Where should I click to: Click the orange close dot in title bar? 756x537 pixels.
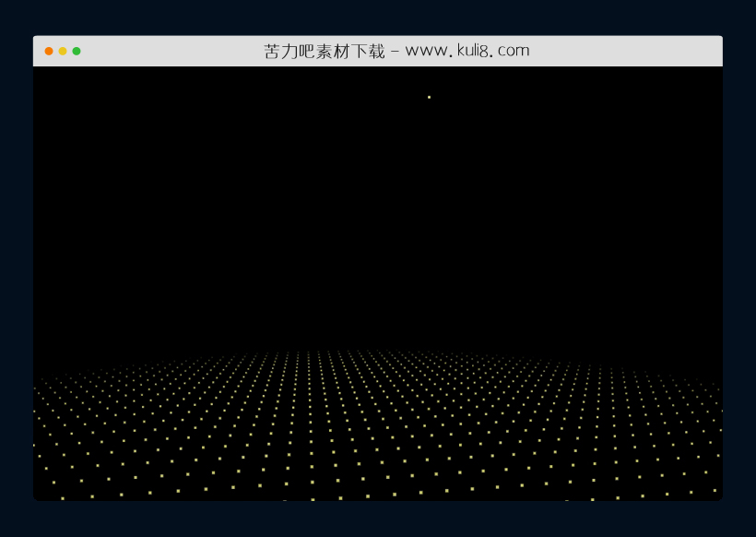point(49,51)
